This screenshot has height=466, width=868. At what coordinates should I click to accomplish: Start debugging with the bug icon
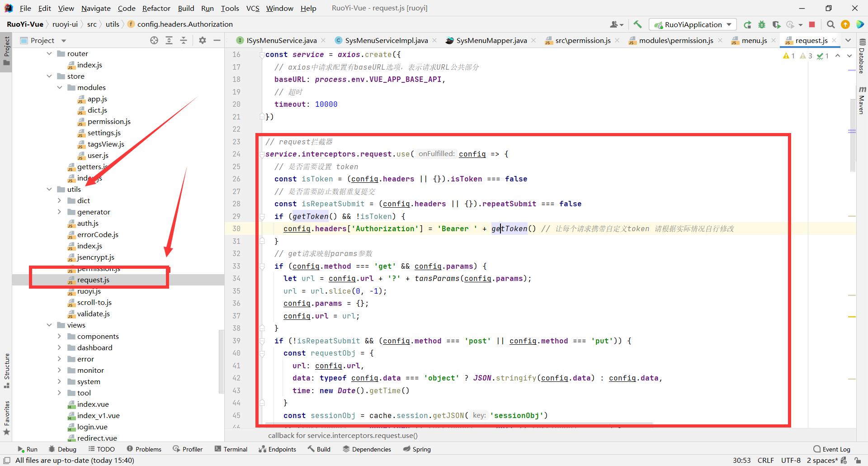click(x=762, y=24)
